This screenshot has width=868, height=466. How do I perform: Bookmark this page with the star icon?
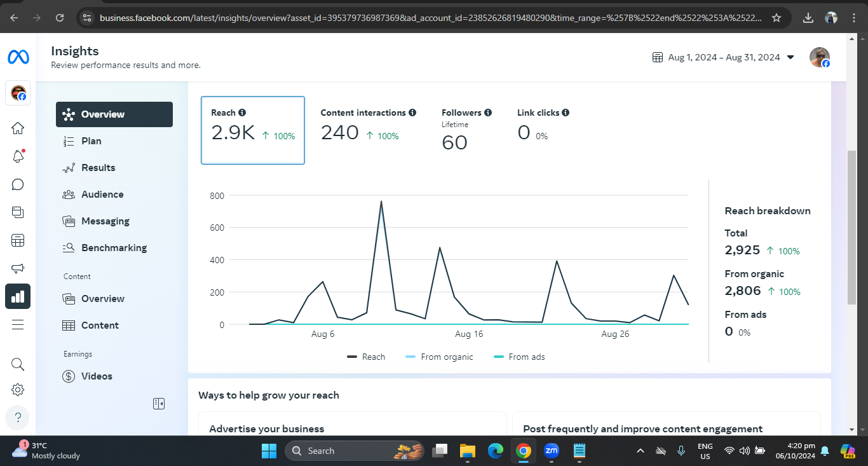point(776,18)
